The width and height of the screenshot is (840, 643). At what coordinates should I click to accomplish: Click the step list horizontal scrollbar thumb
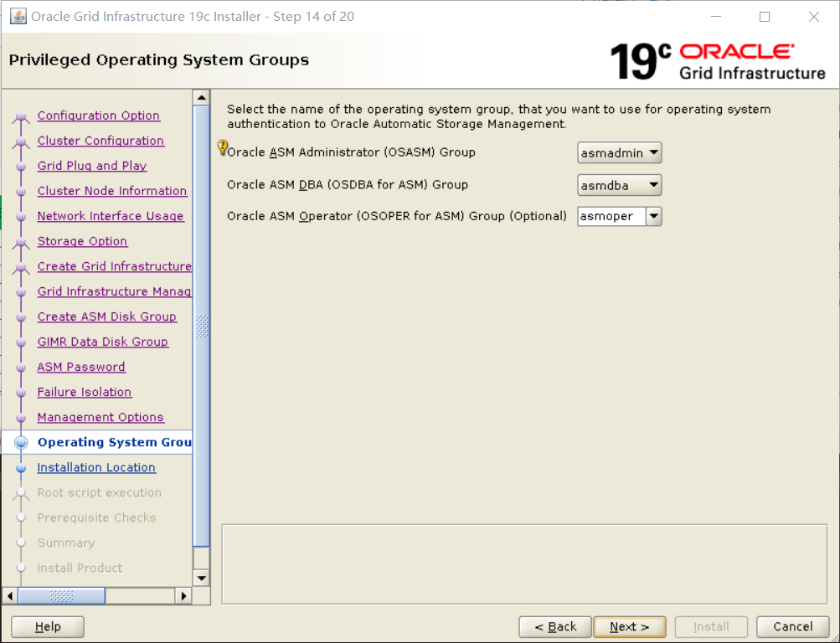pos(62,596)
